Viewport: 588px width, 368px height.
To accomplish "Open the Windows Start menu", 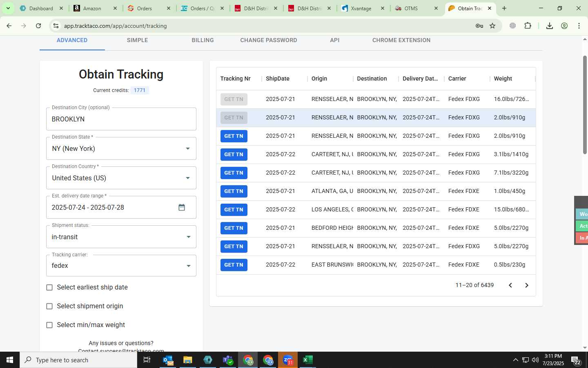I will click(10, 360).
